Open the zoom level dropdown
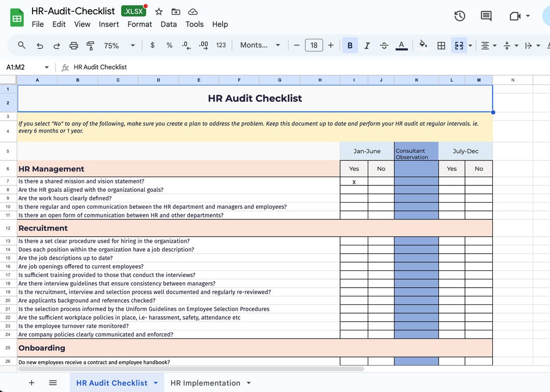550x392 pixels. point(117,45)
